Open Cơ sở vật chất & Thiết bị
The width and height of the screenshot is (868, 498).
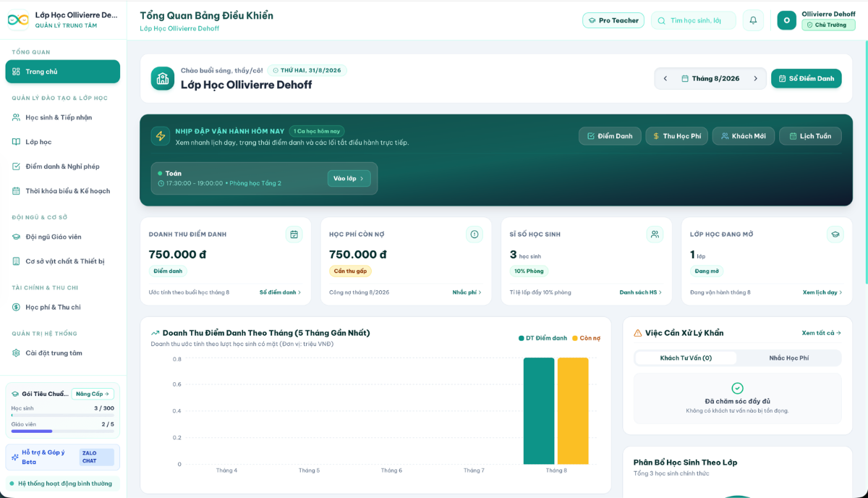pos(63,261)
